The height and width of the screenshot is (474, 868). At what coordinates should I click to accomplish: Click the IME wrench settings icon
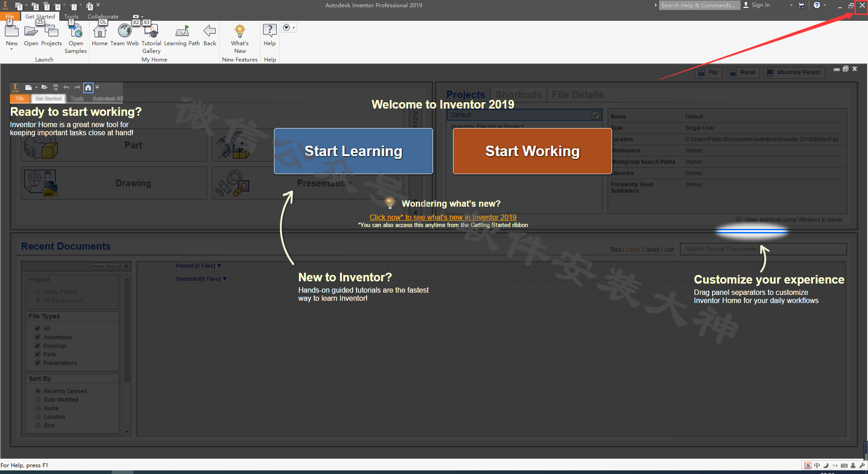(x=862, y=465)
